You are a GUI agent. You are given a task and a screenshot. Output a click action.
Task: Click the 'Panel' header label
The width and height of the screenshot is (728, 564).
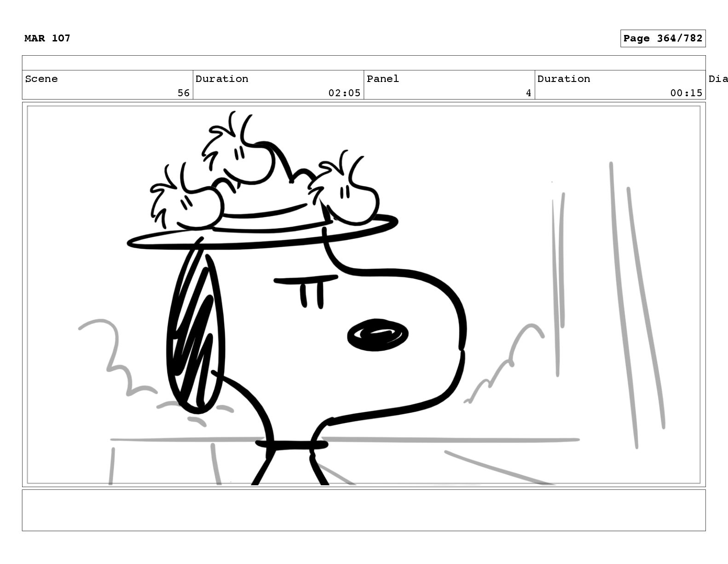pos(383,79)
